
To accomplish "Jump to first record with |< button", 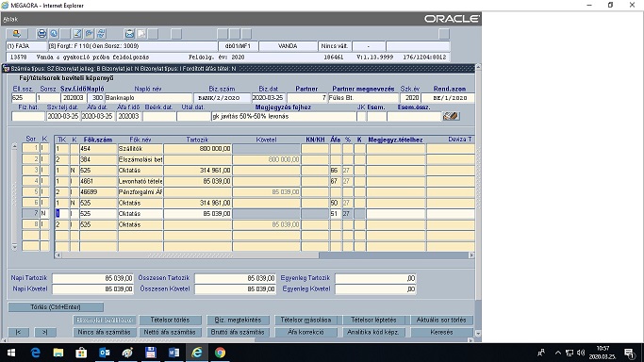I will pos(18,332).
